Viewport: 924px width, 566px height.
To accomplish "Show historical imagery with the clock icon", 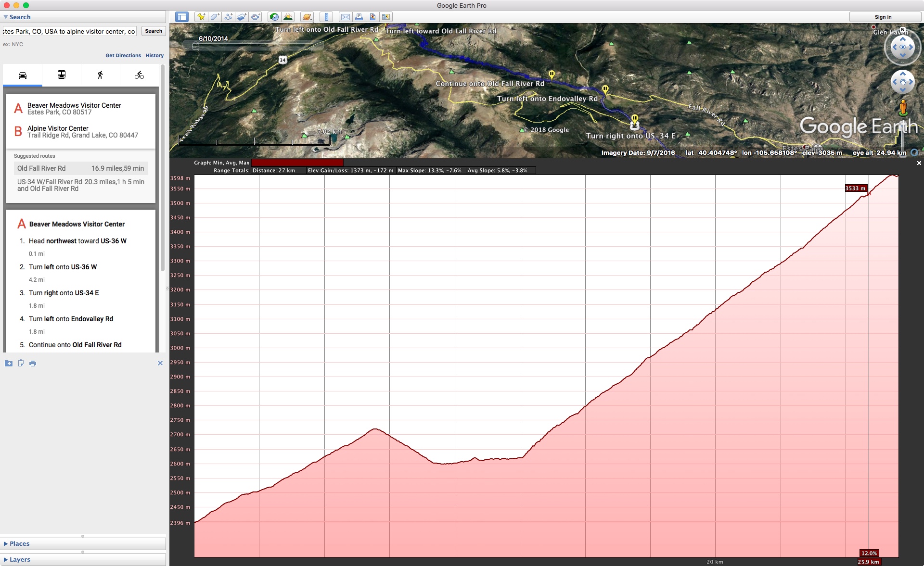I will 274,17.
